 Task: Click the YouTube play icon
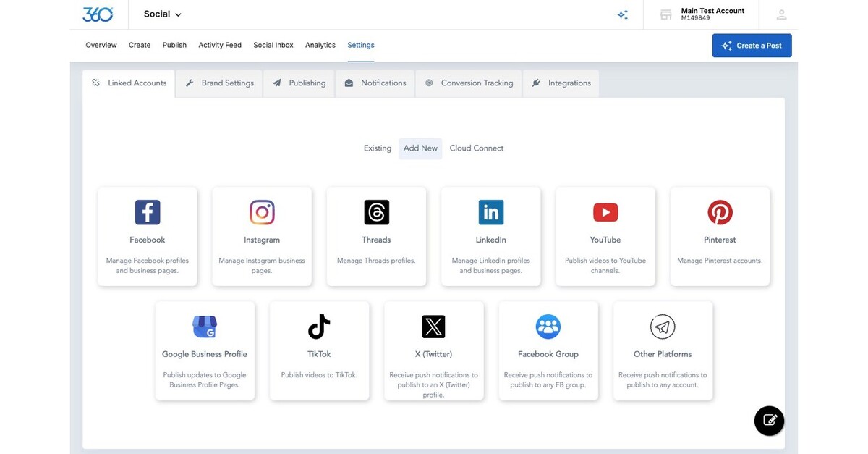pos(605,212)
